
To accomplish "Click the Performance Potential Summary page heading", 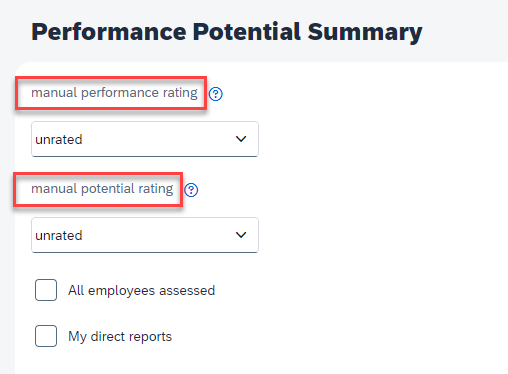I will [227, 32].
